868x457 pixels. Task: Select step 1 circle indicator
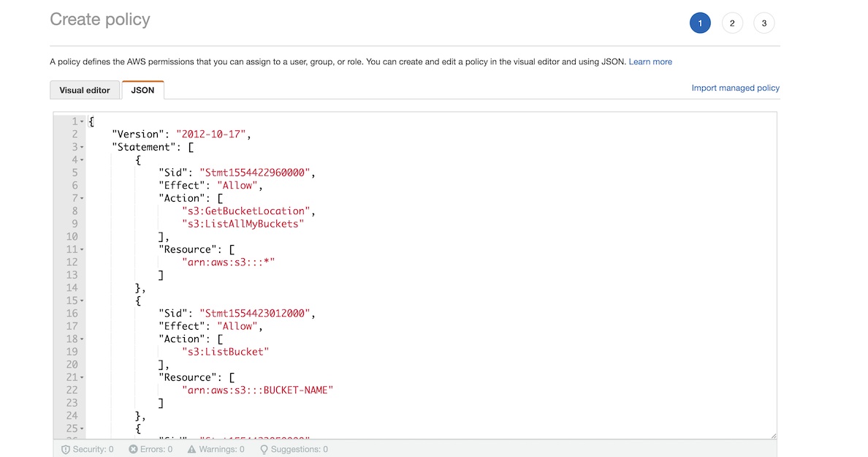pyautogui.click(x=699, y=23)
